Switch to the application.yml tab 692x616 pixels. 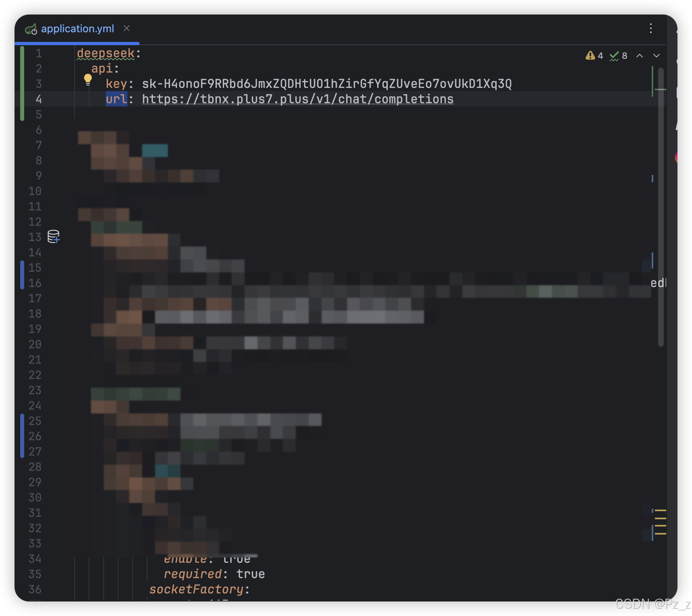pos(77,29)
